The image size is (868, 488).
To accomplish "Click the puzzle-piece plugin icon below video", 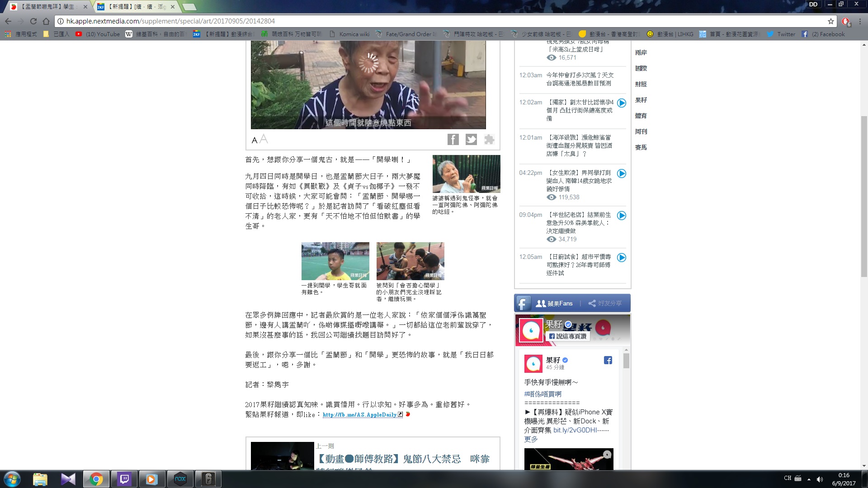I will pos(489,140).
